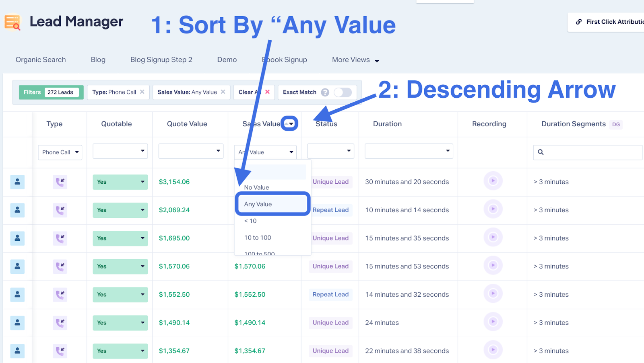Play recording of the 22 minutes 38 seconds call
This screenshot has width=644, height=363.
point(493,350)
